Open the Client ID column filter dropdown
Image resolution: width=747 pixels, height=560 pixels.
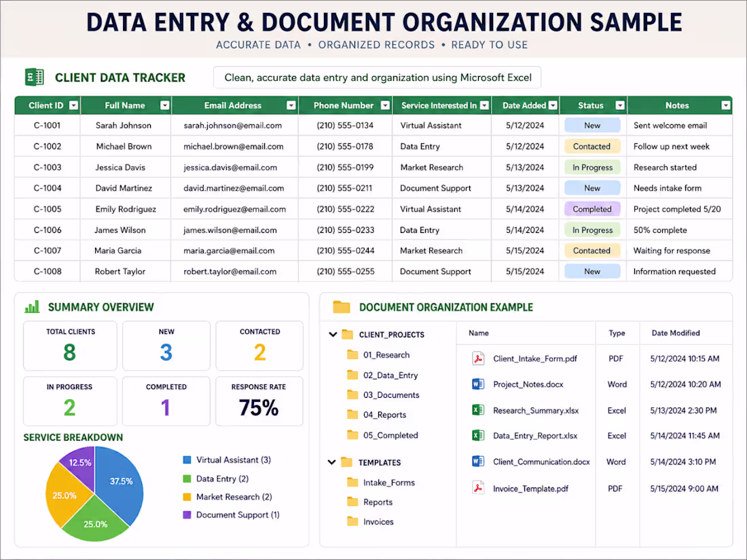73,105
